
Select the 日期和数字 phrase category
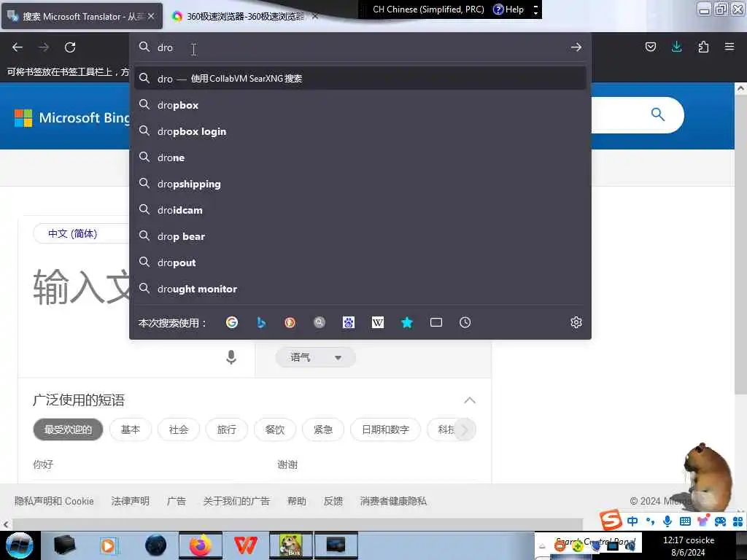[x=385, y=429]
